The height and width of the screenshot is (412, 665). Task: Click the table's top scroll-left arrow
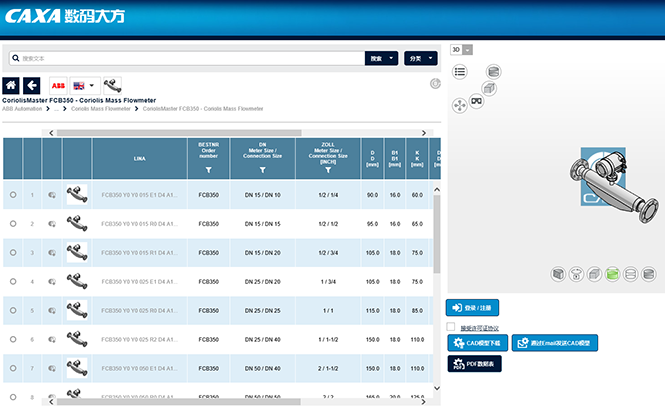pyautogui.click(x=51, y=133)
